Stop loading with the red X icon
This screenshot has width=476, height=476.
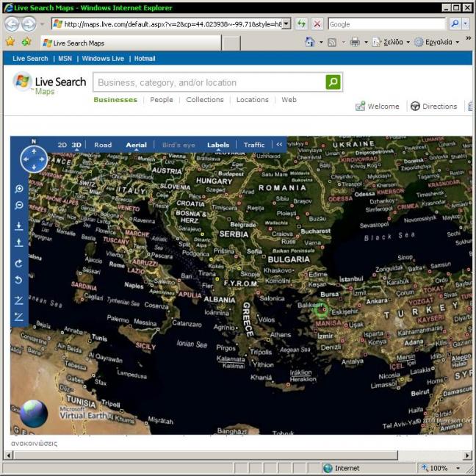317,24
